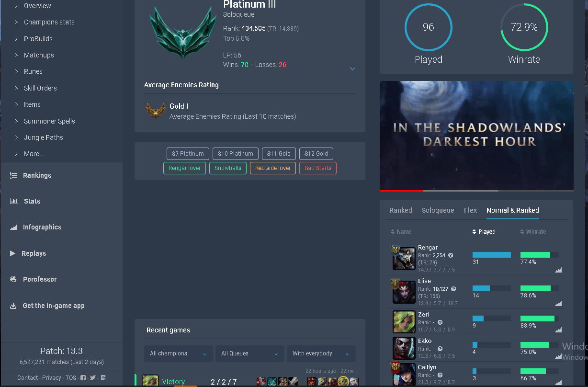
Task: Open Summoner Spells in the sidebar
Action: coord(49,121)
